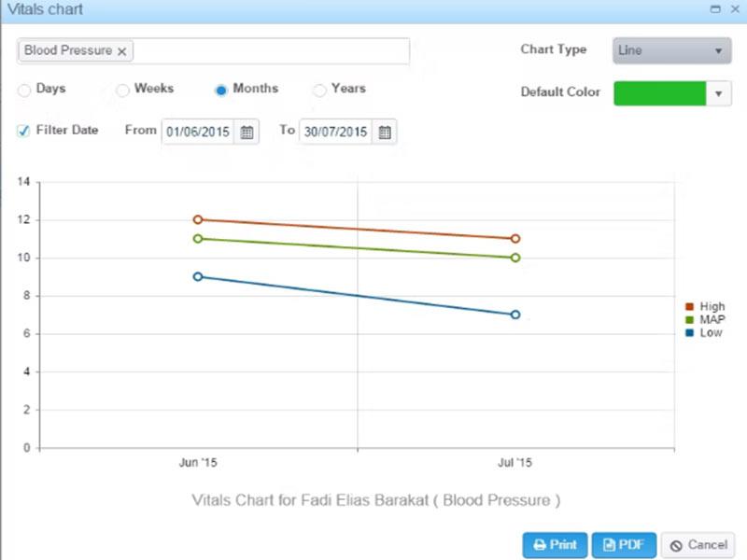Click the From date field 01/06/2015
This screenshot has width=747, height=560.
pyautogui.click(x=198, y=132)
